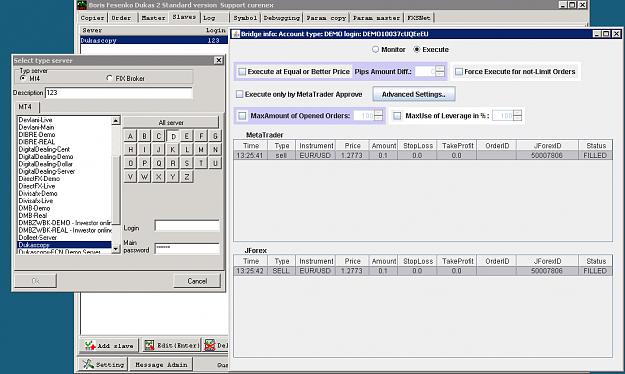
Task: Toggle MaxUse of Leverage in % checkbox
Action: pyautogui.click(x=397, y=116)
